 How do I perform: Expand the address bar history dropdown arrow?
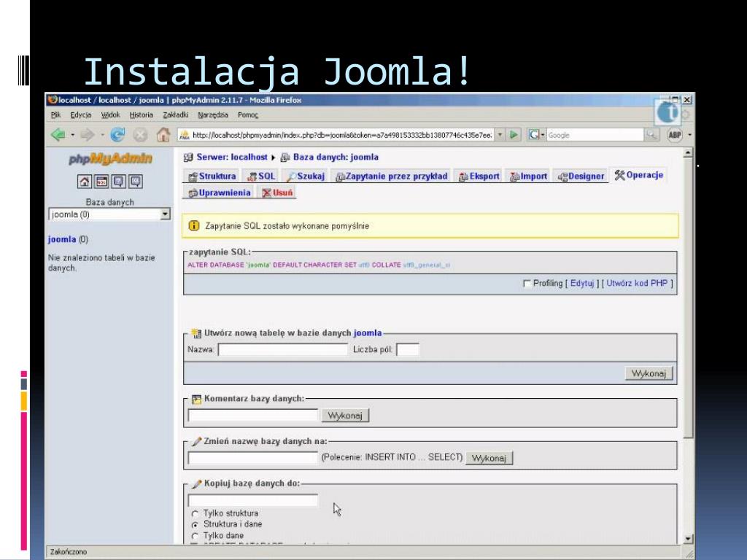[500, 135]
